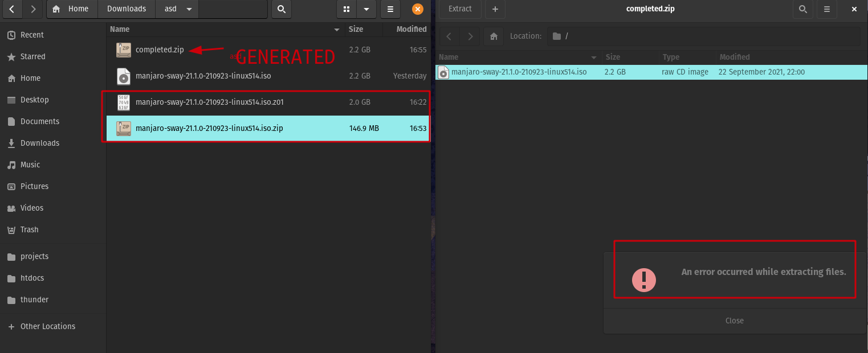The image size is (868, 353).
Task: Sort Files list by Modified column
Action: click(x=405, y=29)
